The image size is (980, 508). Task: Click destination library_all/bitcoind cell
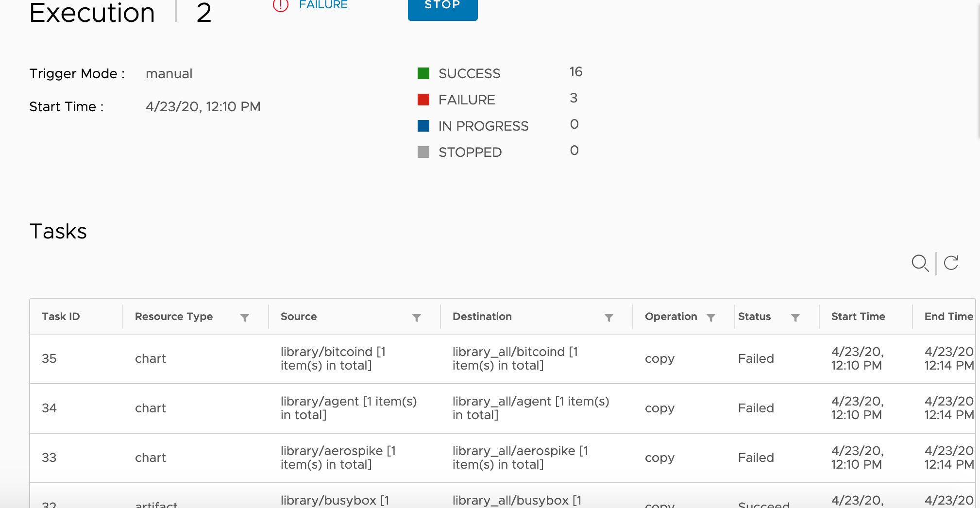click(x=515, y=358)
